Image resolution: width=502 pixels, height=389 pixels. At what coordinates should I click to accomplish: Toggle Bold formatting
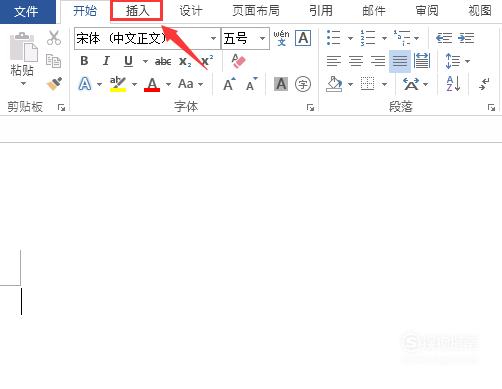(x=84, y=61)
